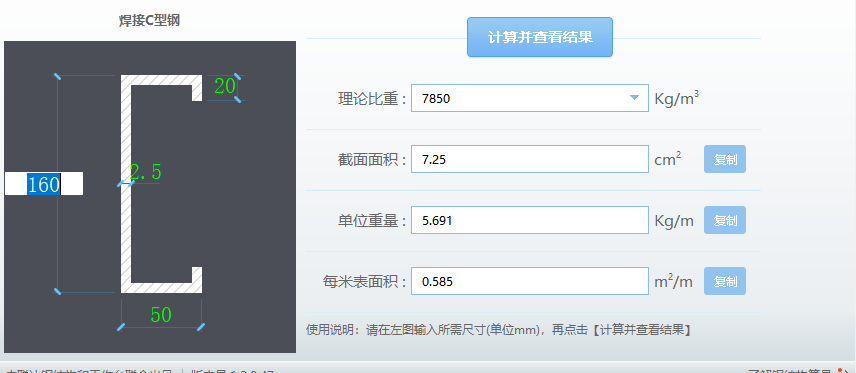The width and height of the screenshot is (856, 373).
Task: Copy the 截面面积 value with 复制
Action: pyautogui.click(x=724, y=159)
